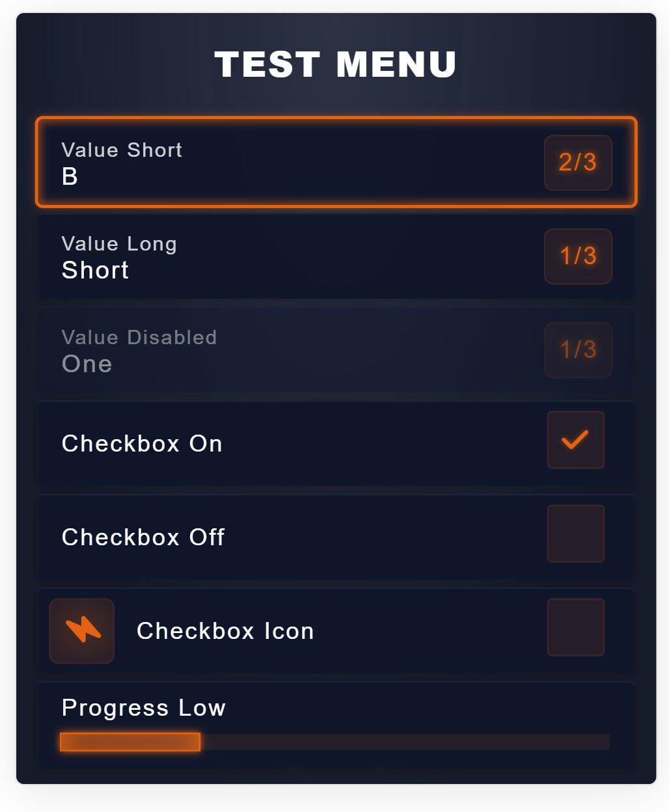The image size is (669, 812).
Task: Tick the Checkbox Icon box
Action: tap(575, 627)
